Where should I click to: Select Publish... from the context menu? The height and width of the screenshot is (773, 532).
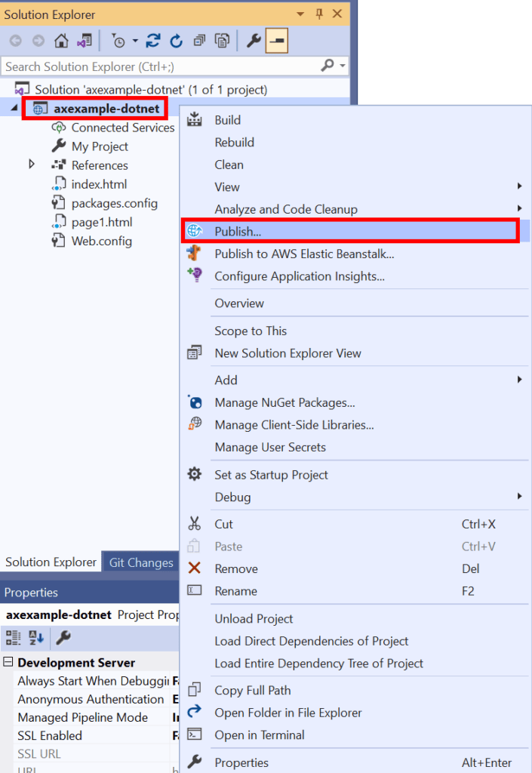coord(237,231)
